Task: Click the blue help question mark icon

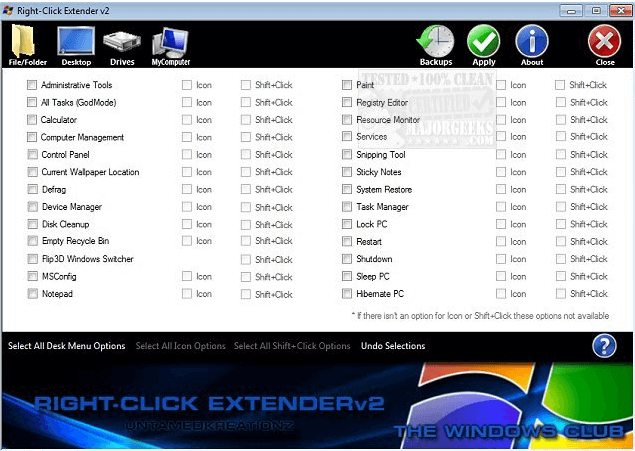Action: pyautogui.click(x=604, y=346)
